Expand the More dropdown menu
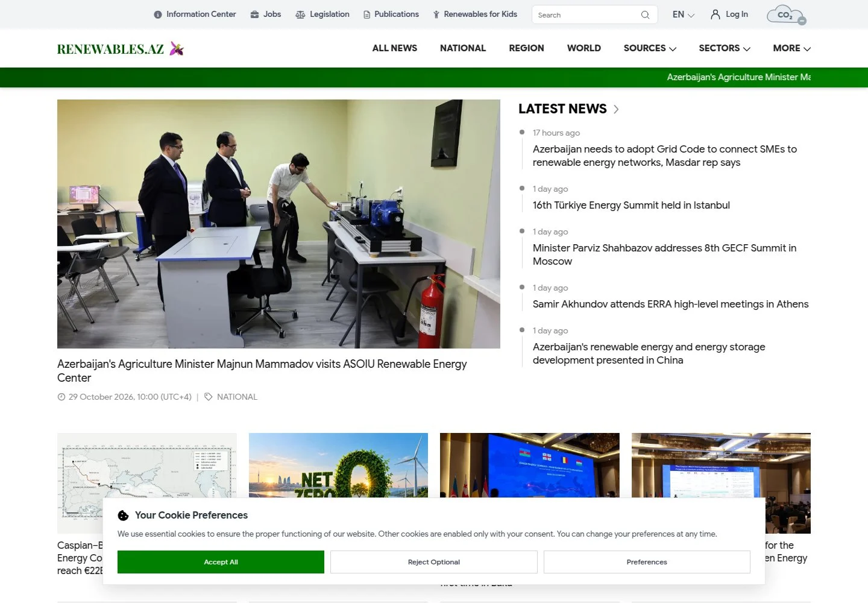Image resolution: width=868 pixels, height=603 pixels. coord(792,48)
